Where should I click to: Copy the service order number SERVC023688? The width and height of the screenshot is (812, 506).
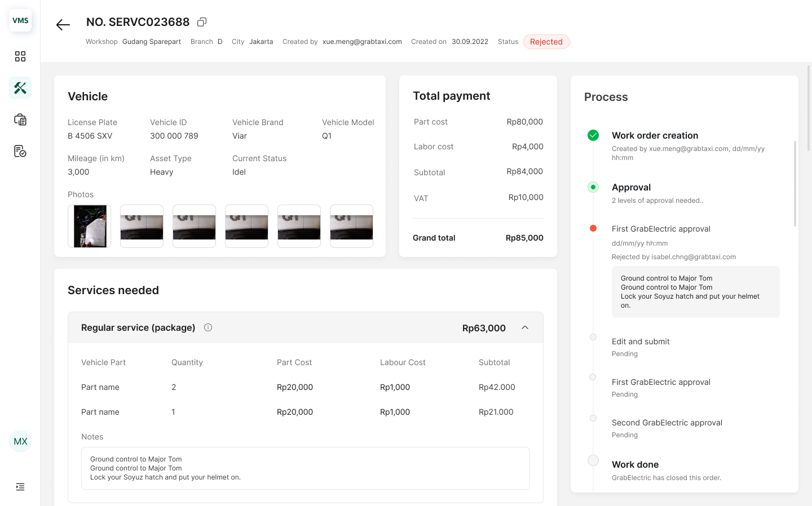click(x=202, y=22)
